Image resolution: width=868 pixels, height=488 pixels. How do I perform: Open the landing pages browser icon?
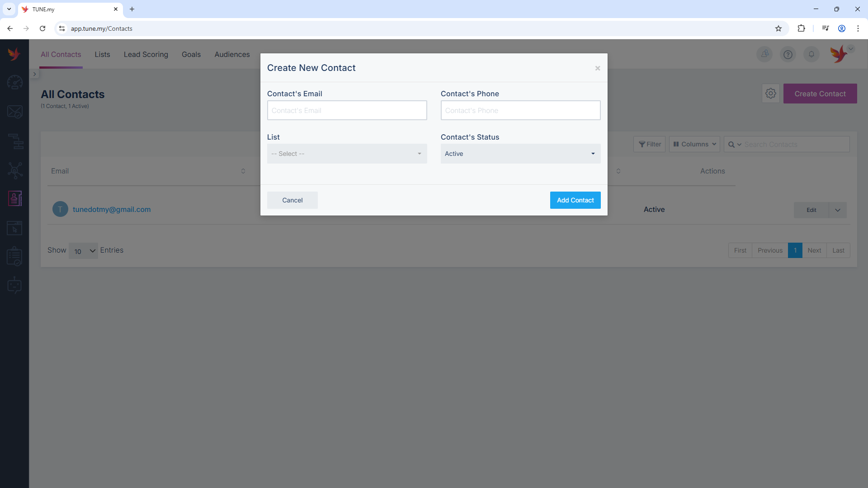(14, 228)
